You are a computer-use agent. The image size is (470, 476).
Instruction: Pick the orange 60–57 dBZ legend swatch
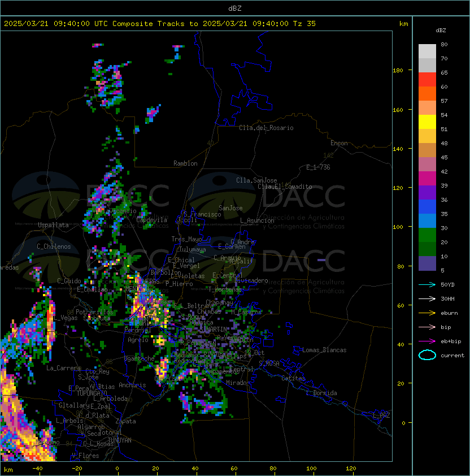[x=427, y=94]
